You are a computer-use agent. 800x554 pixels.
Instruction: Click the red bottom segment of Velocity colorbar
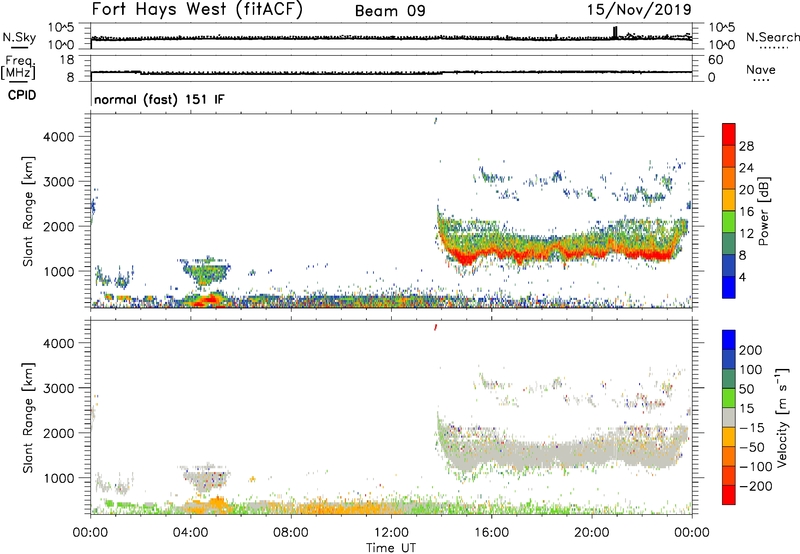729,495
